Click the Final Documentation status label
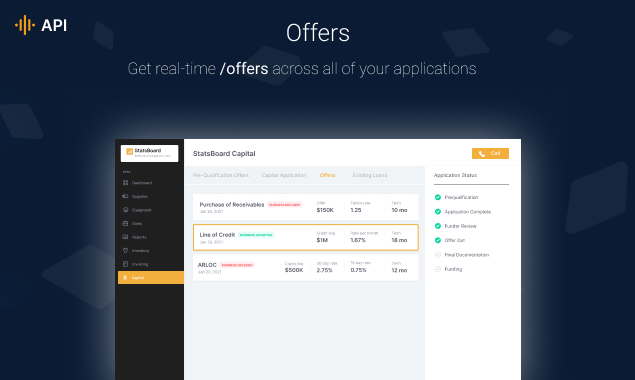The image size is (635, 380). [x=467, y=255]
